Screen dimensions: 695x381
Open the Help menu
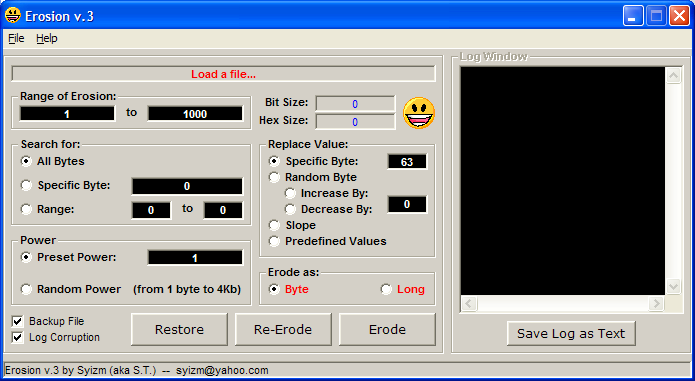(x=47, y=39)
